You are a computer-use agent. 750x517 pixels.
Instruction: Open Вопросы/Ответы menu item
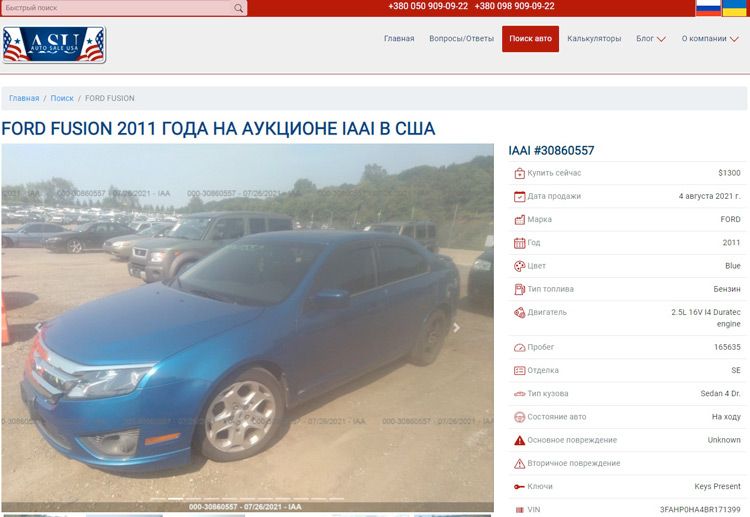pyautogui.click(x=461, y=39)
